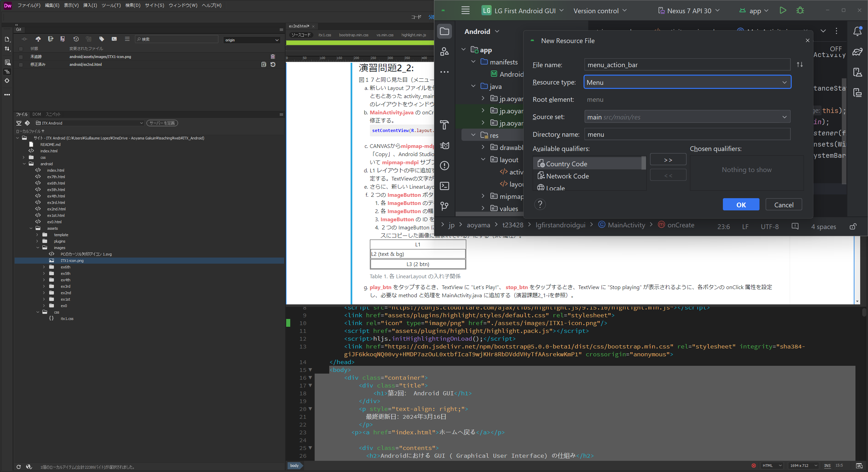The image size is (868, 472).
Task: Expand the ex6th folder under images
Action: (44, 267)
